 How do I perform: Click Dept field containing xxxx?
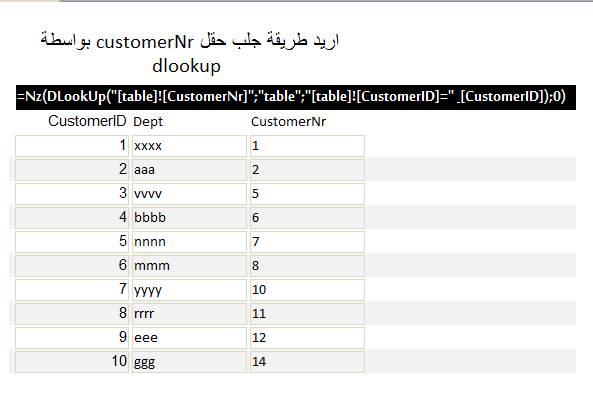pos(189,146)
